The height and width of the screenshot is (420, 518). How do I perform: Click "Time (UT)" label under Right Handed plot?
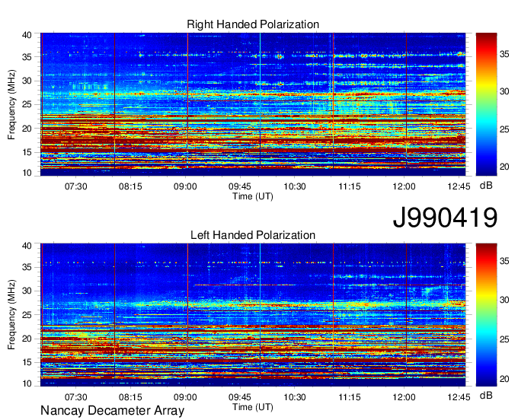253,196
